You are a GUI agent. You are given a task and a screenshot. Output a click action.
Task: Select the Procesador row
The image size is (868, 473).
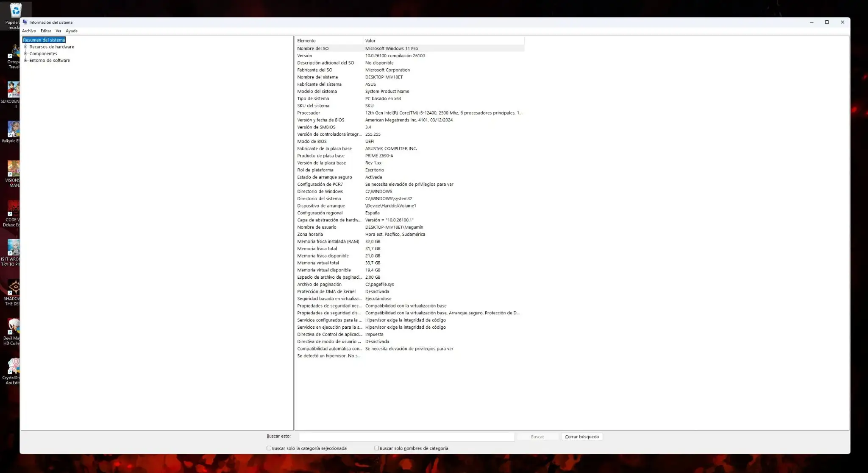(410, 113)
